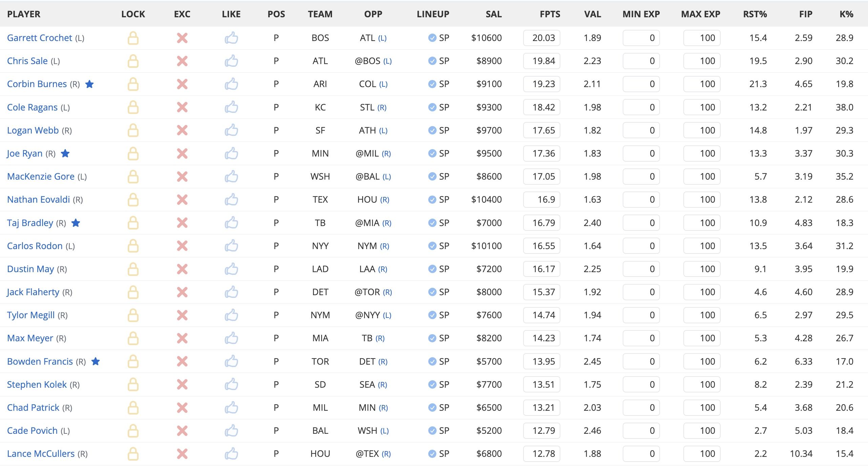Edit Chris Sale's MIN EXP field
Screen dimensions: 868x467
(x=641, y=61)
